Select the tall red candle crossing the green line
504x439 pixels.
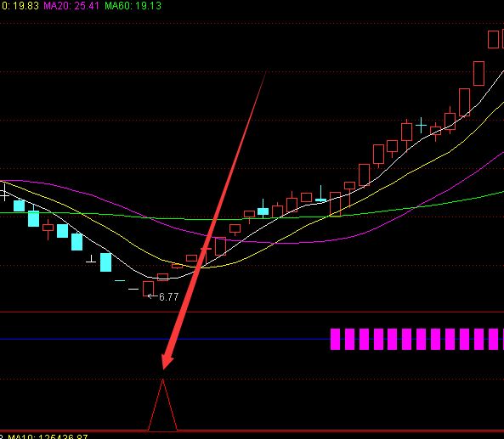pos(335,205)
